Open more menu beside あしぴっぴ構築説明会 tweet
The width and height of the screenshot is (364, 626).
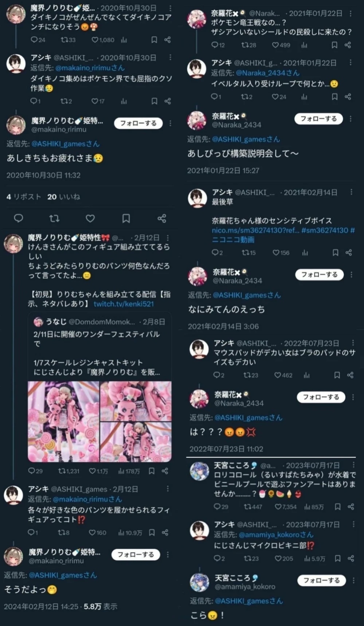pyautogui.click(x=351, y=119)
